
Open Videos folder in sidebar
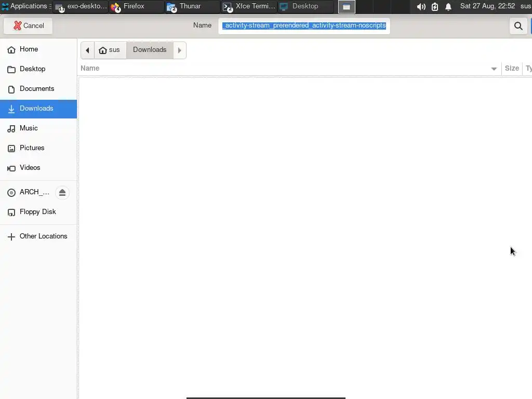(x=38, y=168)
